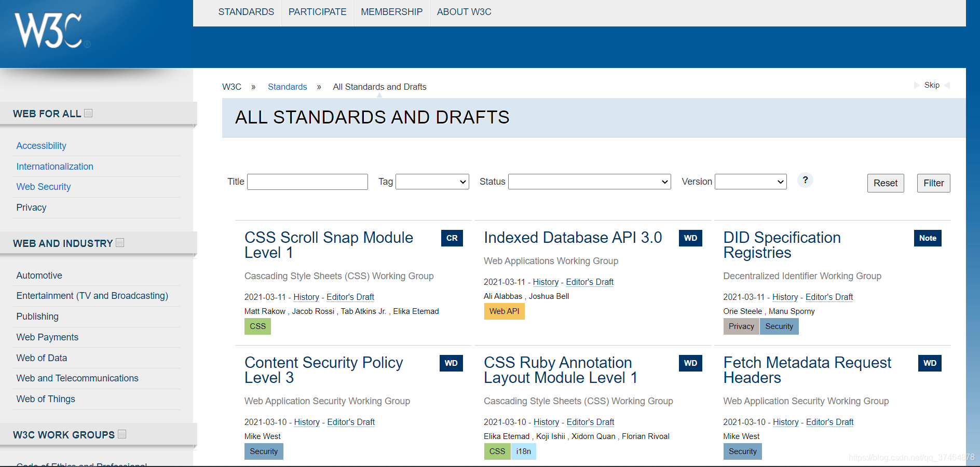
Task: Open Accessibility sidebar link
Action: pyautogui.click(x=41, y=146)
